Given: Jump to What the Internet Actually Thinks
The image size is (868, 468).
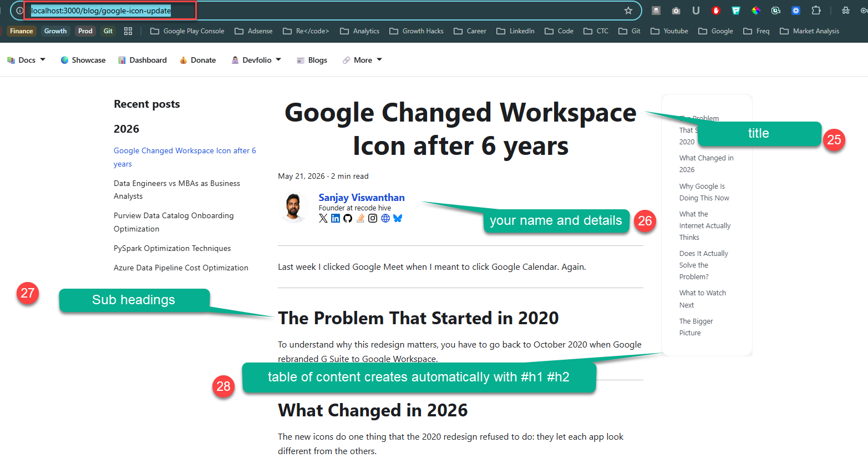Looking at the screenshot, I should click(705, 225).
